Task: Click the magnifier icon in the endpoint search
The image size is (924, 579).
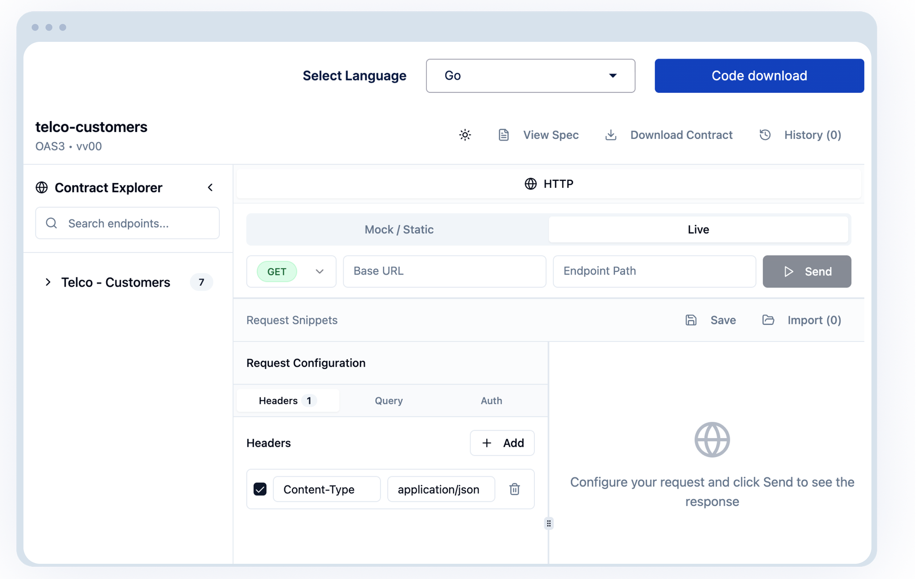Action: [x=51, y=223]
